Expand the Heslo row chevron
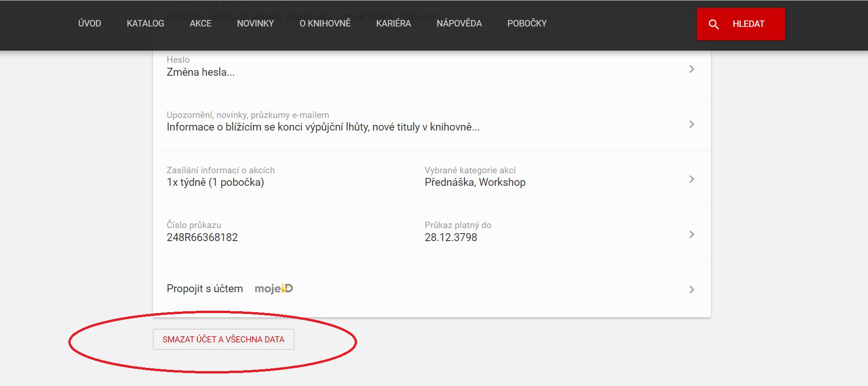 pos(691,69)
